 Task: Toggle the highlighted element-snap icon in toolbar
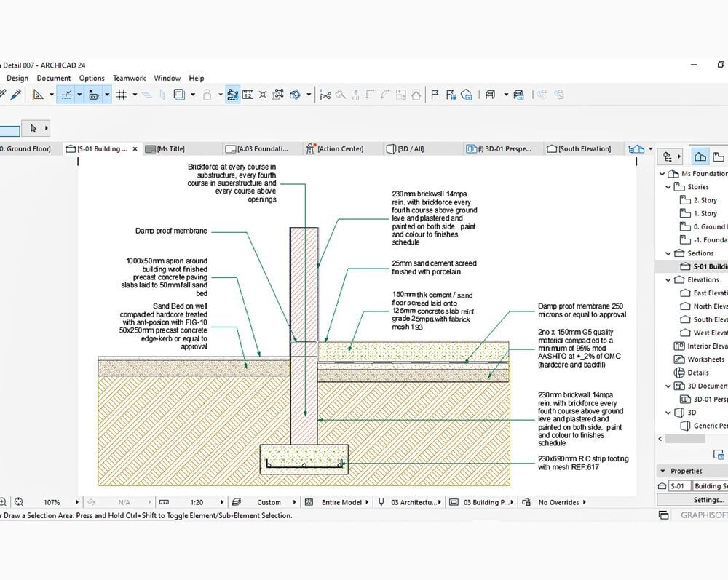233,95
